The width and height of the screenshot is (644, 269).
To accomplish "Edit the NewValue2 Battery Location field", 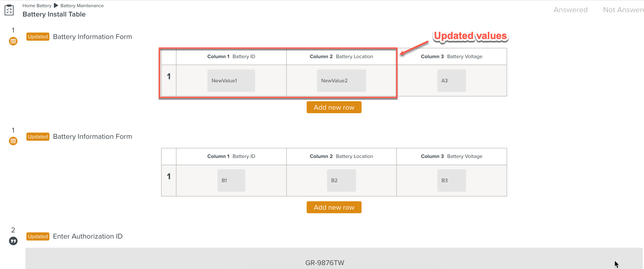I will (341, 80).
